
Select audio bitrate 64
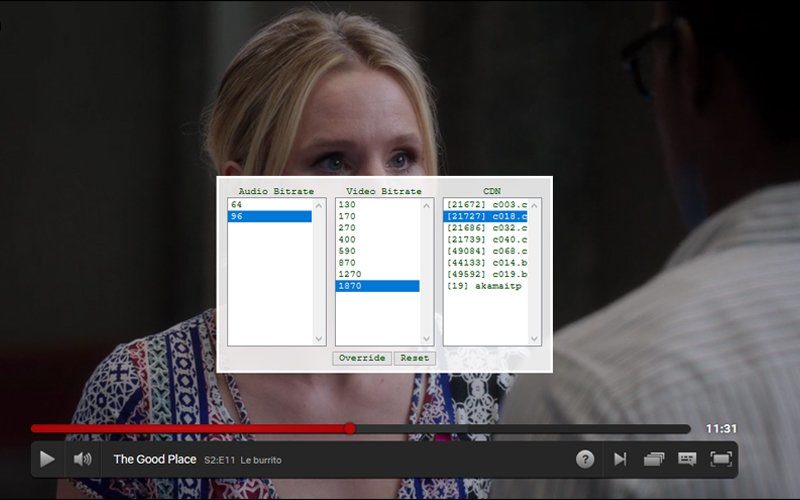(x=269, y=205)
